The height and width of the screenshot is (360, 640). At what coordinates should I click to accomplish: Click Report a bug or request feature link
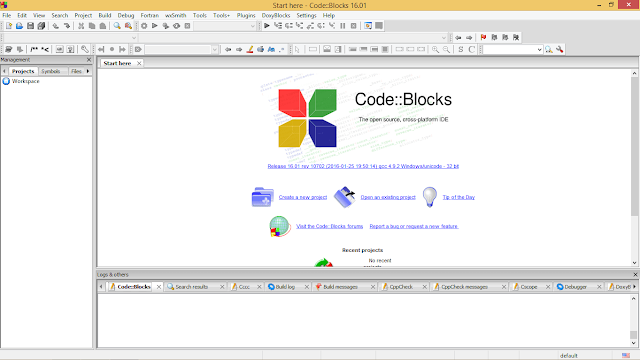414,226
